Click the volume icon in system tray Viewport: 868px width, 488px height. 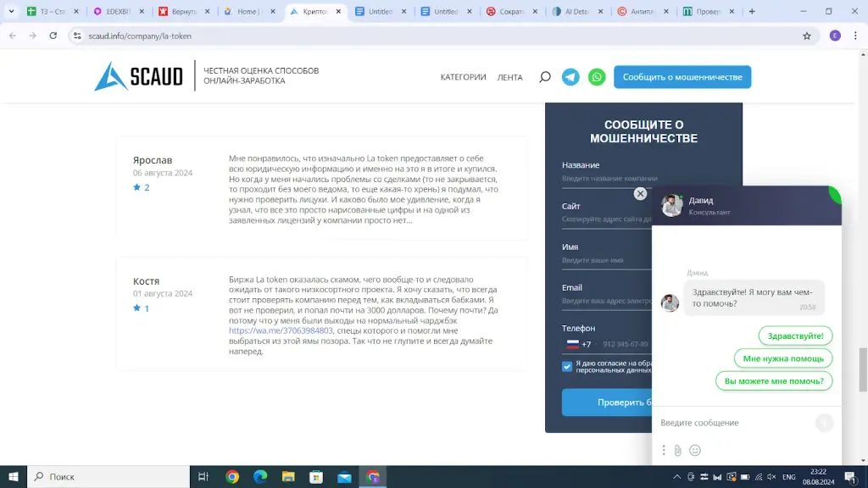771,477
